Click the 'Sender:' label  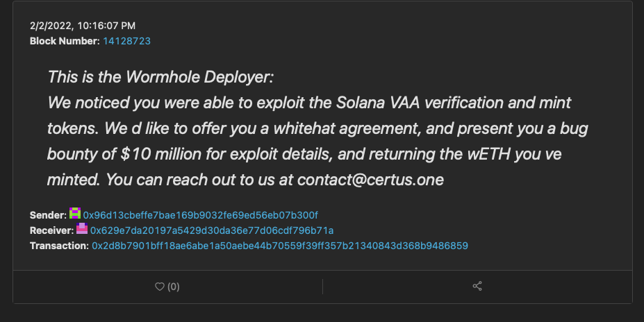[48, 215]
